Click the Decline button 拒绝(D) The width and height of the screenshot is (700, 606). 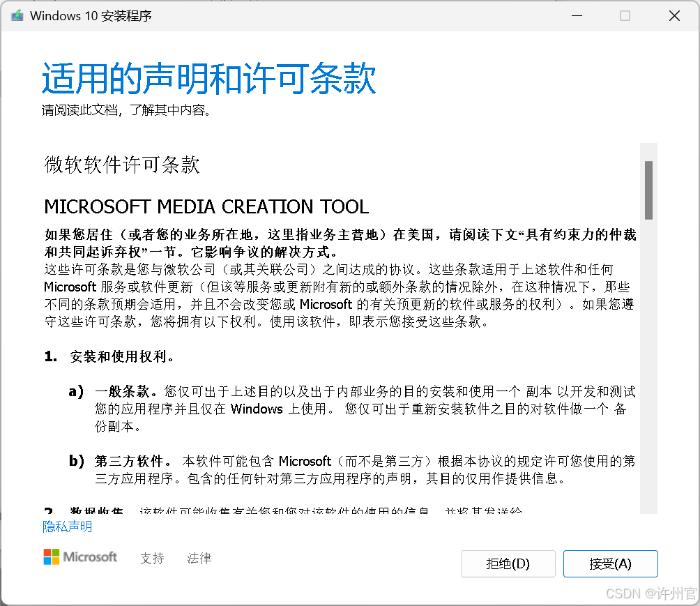click(508, 563)
